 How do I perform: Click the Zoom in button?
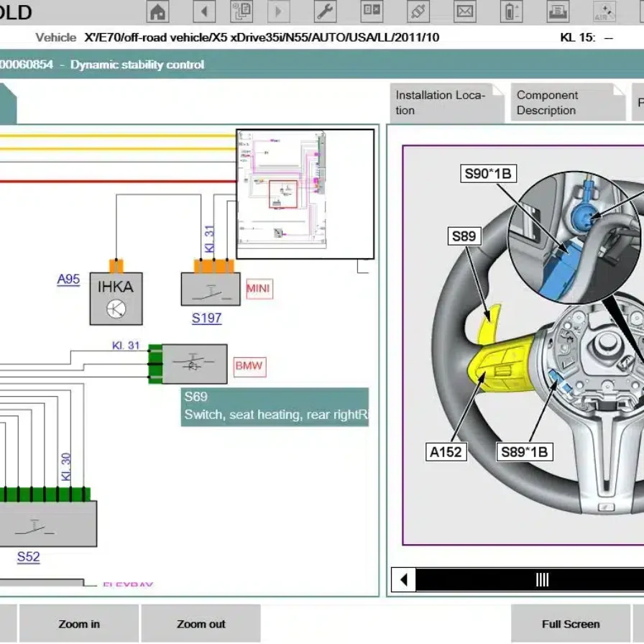(x=79, y=623)
